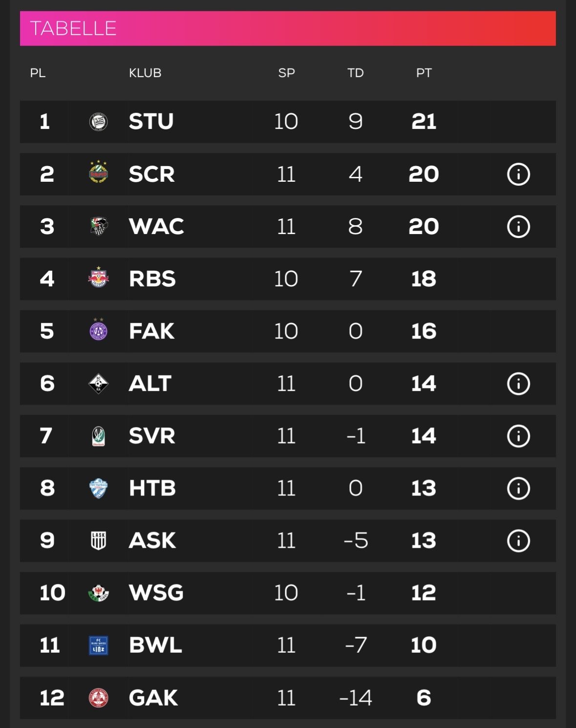Viewport: 576px width, 728px height.
Task: Open the RBS team link
Action: pos(152,279)
